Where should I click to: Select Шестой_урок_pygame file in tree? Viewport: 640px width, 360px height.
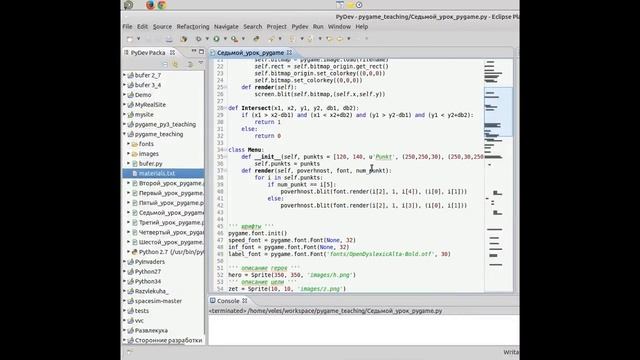pos(171,242)
